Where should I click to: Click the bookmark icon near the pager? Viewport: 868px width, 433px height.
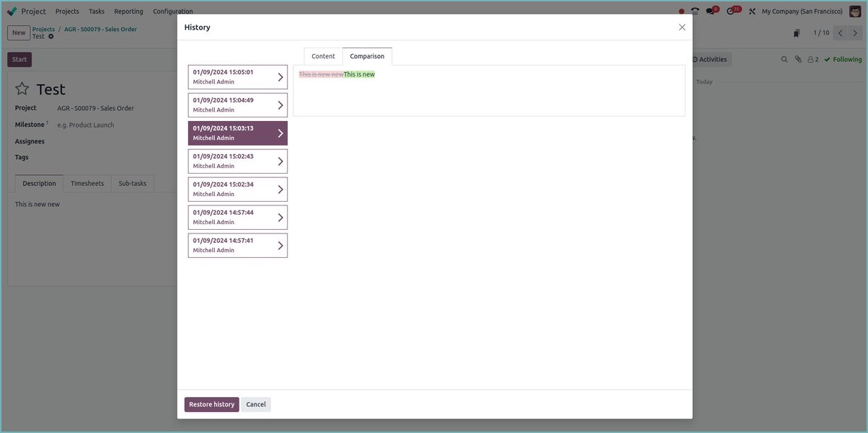797,33
